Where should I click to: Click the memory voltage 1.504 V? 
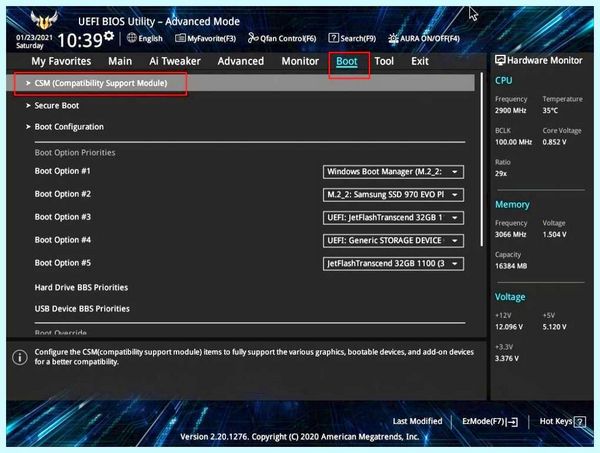click(x=554, y=235)
